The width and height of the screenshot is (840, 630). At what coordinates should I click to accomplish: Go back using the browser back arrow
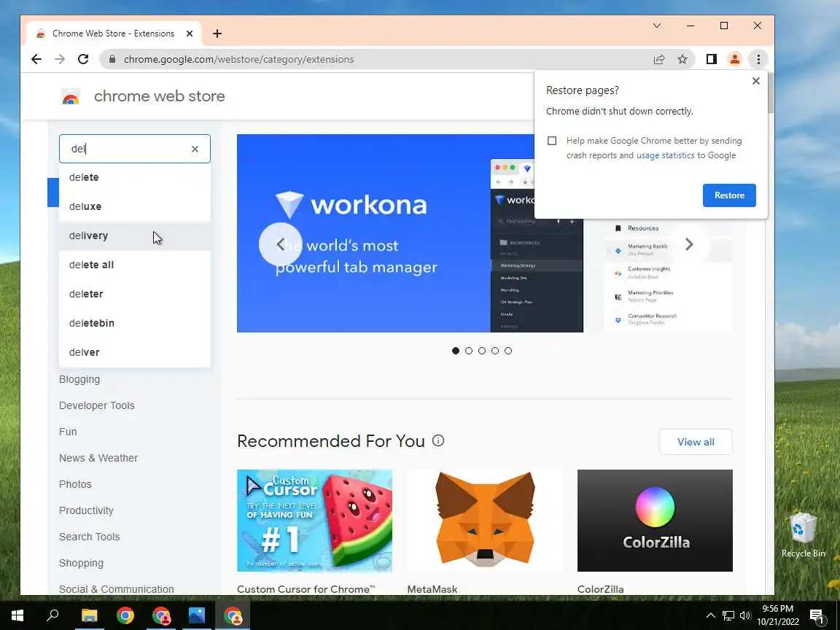tap(36, 60)
